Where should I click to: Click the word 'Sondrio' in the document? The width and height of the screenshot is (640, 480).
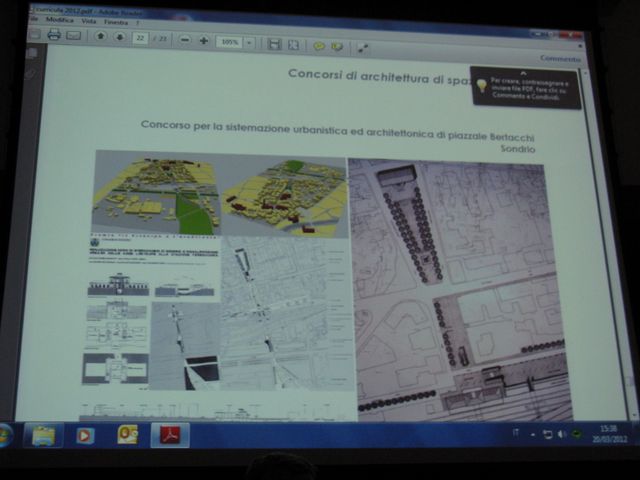point(518,149)
